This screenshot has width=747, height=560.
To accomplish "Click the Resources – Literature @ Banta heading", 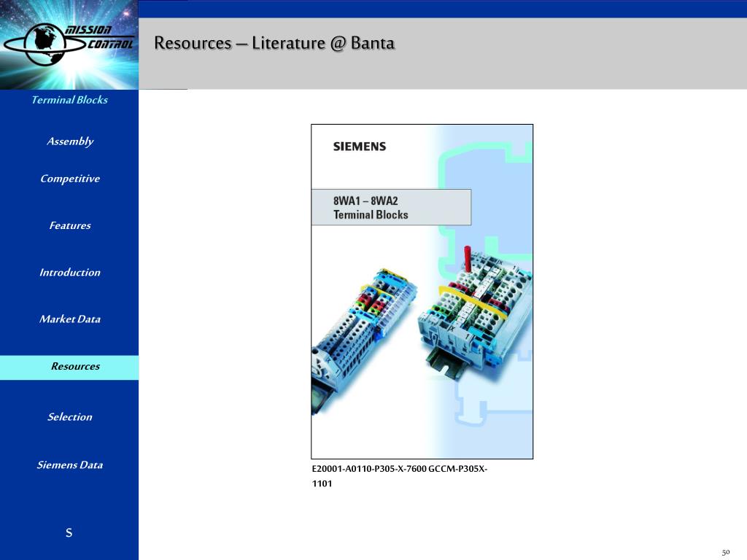I will pyautogui.click(x=274, y=43).
